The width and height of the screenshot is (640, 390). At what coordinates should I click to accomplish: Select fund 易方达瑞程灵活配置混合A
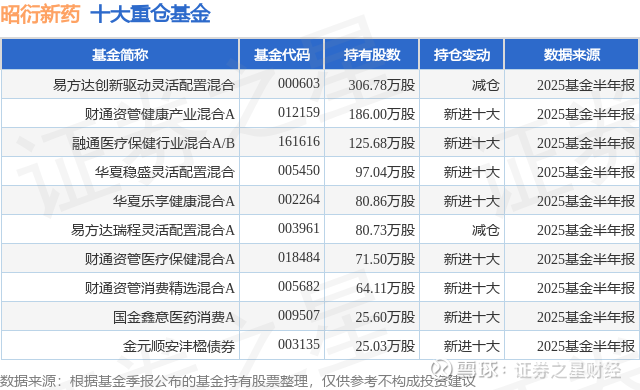coord(153,230)
